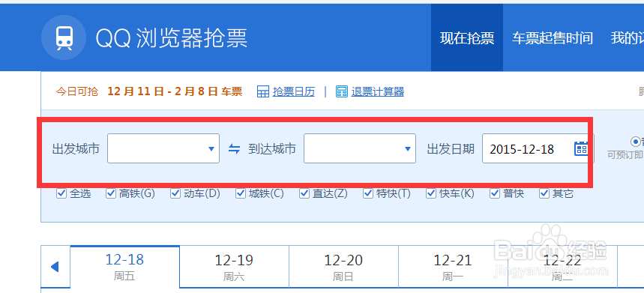
Task: Go to previous dates with left arrow
Action: 55,267
